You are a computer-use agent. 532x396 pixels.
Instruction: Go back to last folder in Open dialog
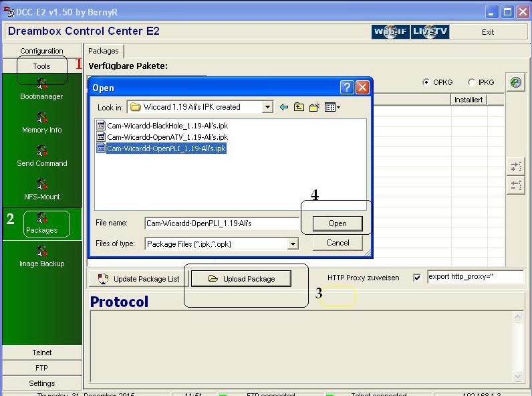pos(284,107)
